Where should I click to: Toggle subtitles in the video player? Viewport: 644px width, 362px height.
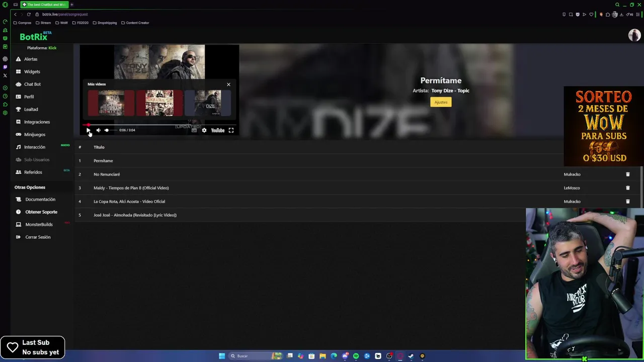[x=194, y=130]
